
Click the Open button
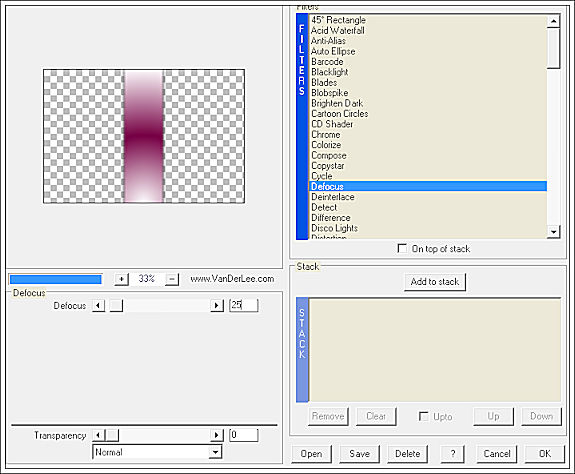point(312,454)
